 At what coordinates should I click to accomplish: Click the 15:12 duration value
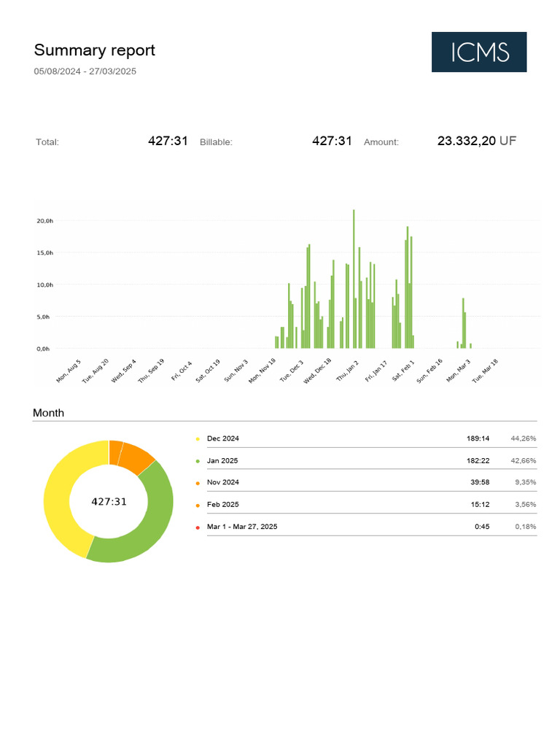pos(480,505)
